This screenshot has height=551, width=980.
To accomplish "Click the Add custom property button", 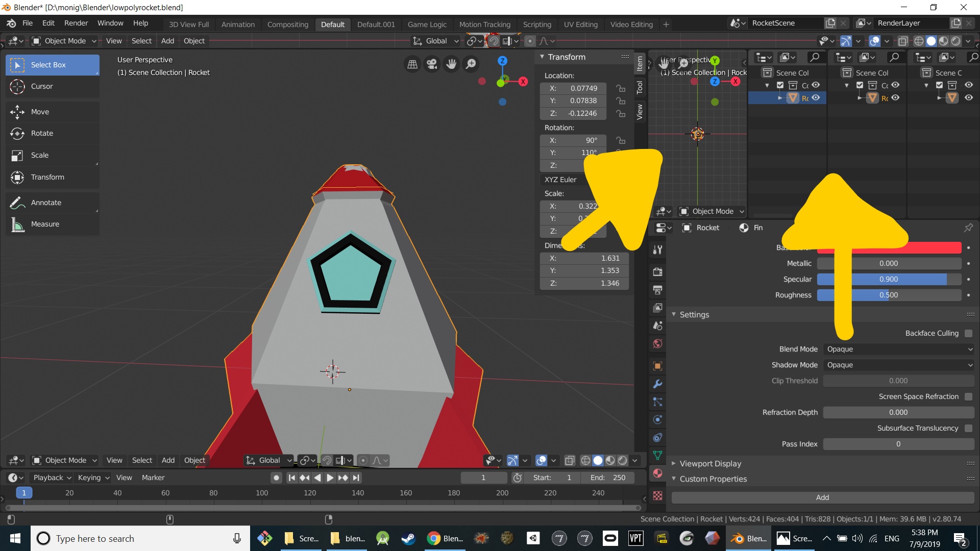I will (x=822, y=497).
